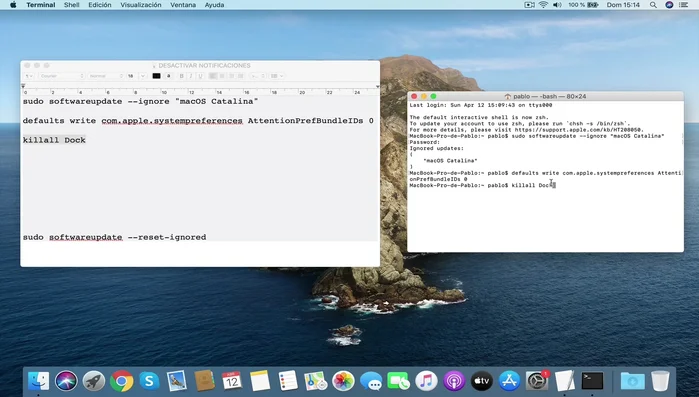Open Finder from the Dock
This screenshot has width=699, height=397.
click(38, 381)
